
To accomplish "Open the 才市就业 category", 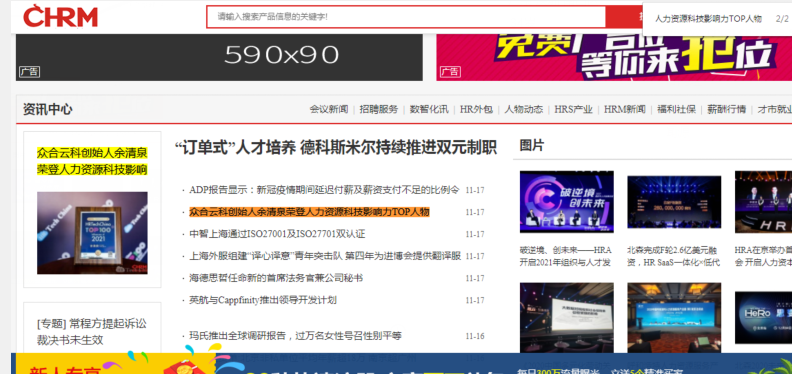I will click(x=774, y=109).
